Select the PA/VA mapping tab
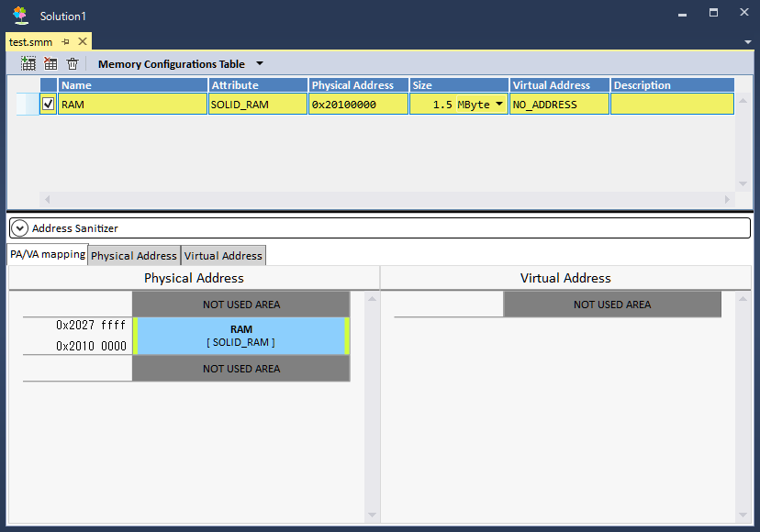The width and height of the screenshot is (760, 532). [x=48, y=254]
